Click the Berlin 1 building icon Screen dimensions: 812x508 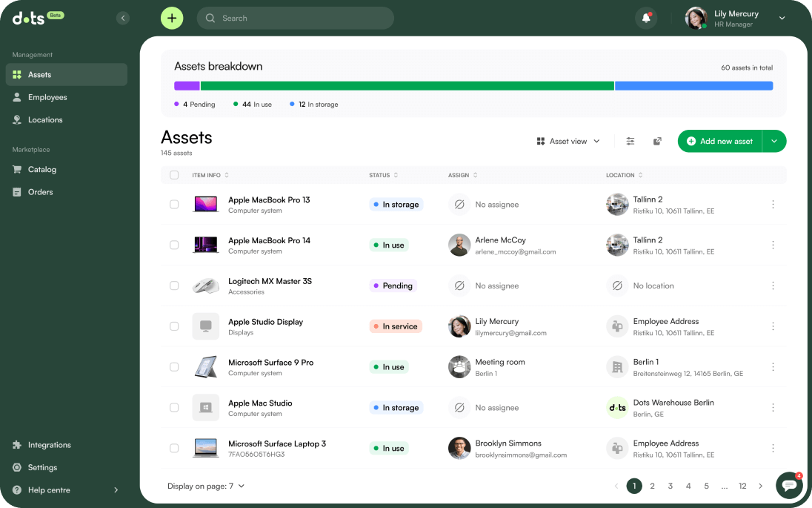point(617,367)
